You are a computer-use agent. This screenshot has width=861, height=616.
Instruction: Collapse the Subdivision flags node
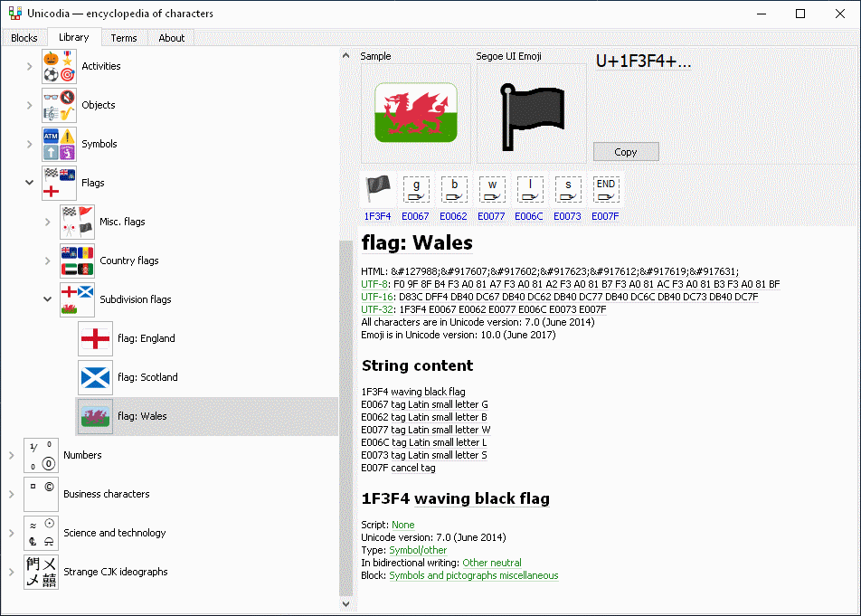click(x=48, y=299)
